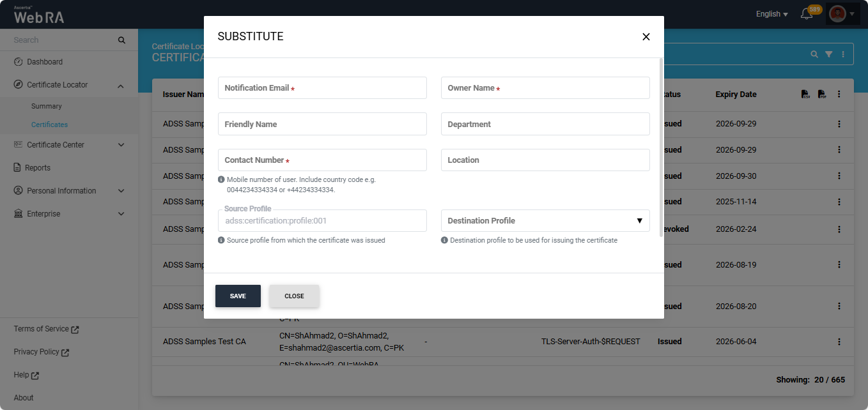The width and height of the screenshot is (868, 410).
Task: Go to Dashboard in sidebar
Action: click(x=44, y=62)
